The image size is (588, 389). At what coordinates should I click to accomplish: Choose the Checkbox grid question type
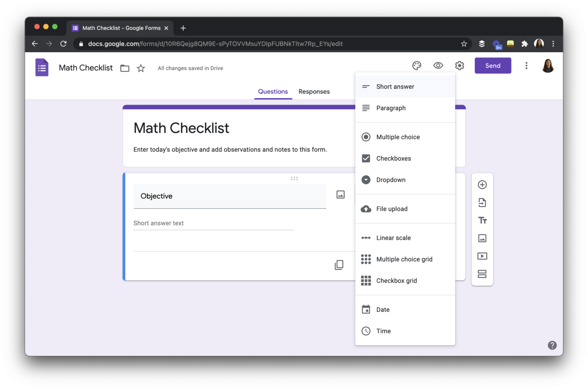(397, 281)
